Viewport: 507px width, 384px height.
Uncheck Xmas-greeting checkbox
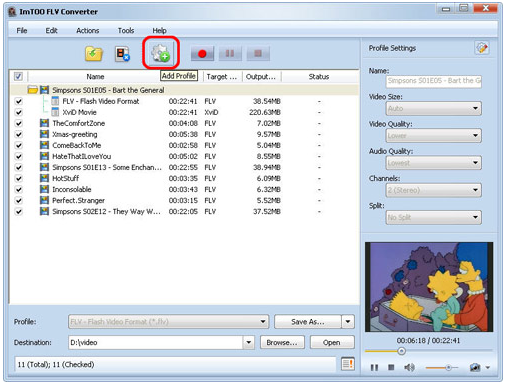(19, 134)
